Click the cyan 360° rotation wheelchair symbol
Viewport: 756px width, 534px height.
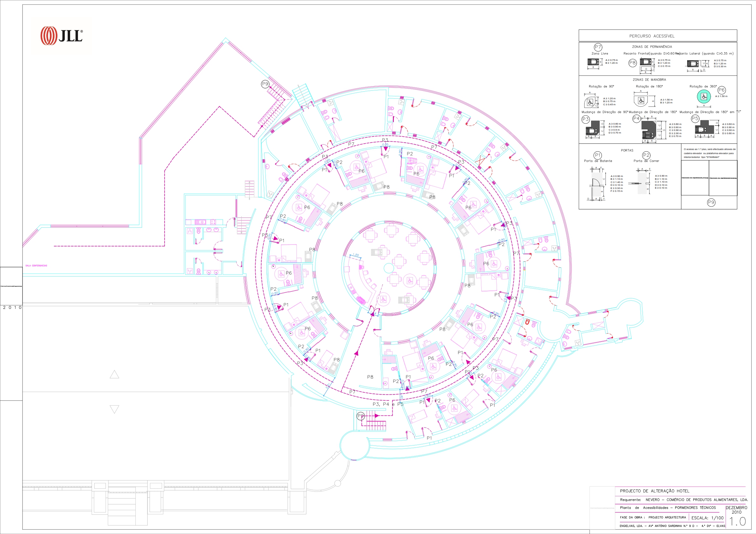pos(704,96)
